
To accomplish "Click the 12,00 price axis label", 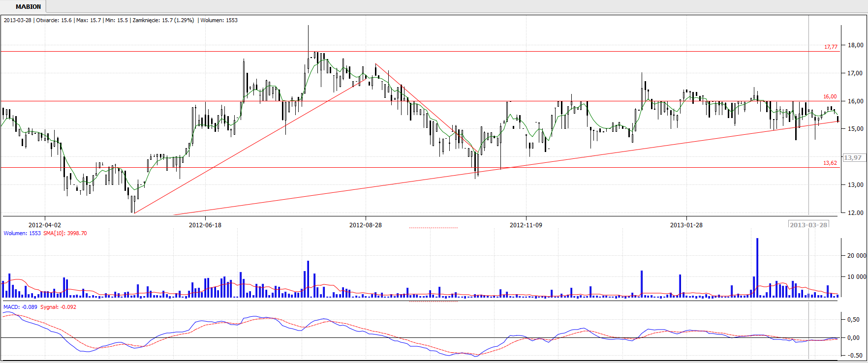I will [x=855, y=212].
